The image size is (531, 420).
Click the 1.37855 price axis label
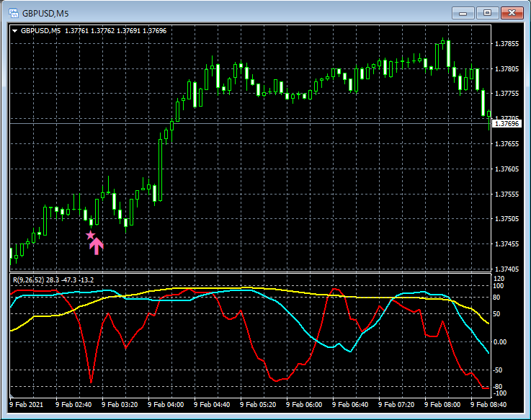pos(508,44)
